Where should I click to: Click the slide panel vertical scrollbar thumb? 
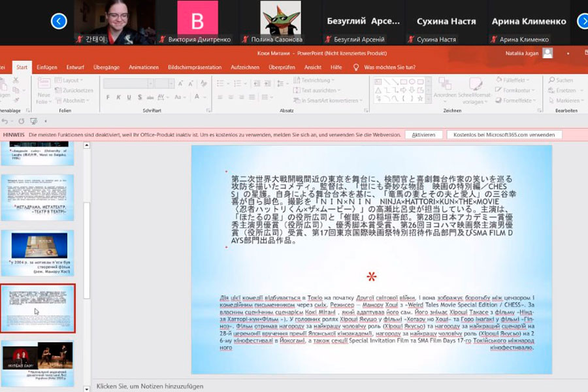pyautogui.click(x=87, y=250)
